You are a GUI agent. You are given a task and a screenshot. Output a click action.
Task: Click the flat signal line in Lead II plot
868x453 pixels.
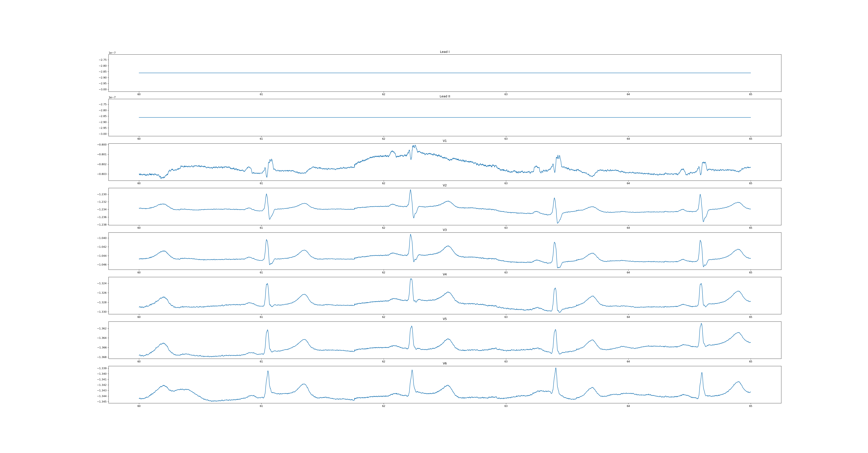tap(438, 117)
